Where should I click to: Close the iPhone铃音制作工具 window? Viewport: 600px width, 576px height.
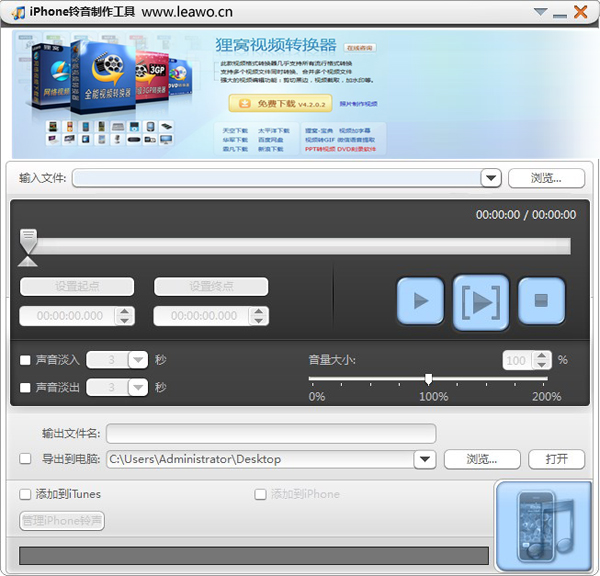coord(580,12)
